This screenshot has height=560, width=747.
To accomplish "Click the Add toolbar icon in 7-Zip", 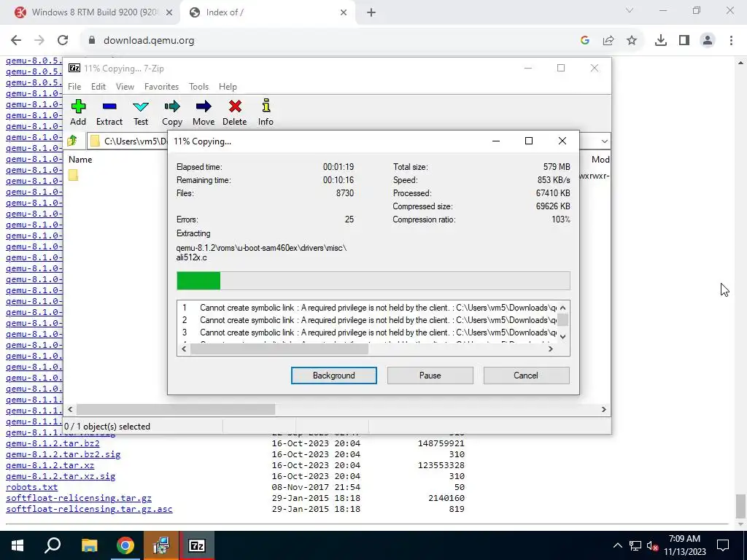I will (78, 112).
